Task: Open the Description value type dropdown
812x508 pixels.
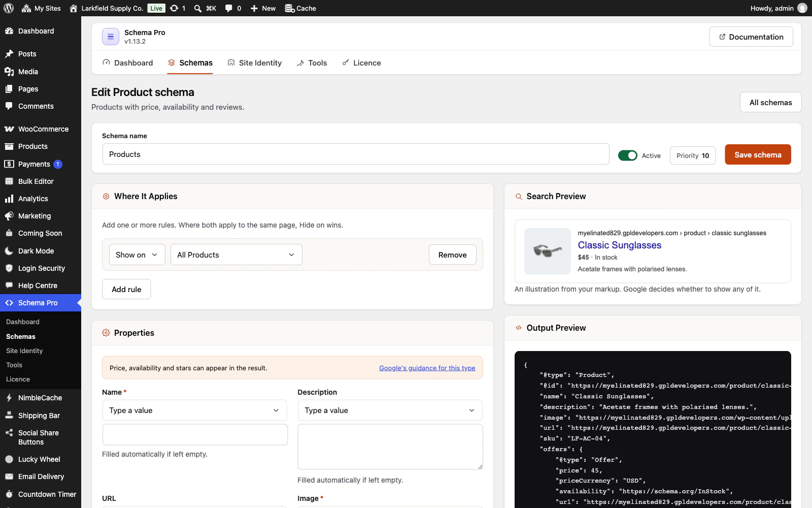Action: pyautogui.click(x=390, y=410)
